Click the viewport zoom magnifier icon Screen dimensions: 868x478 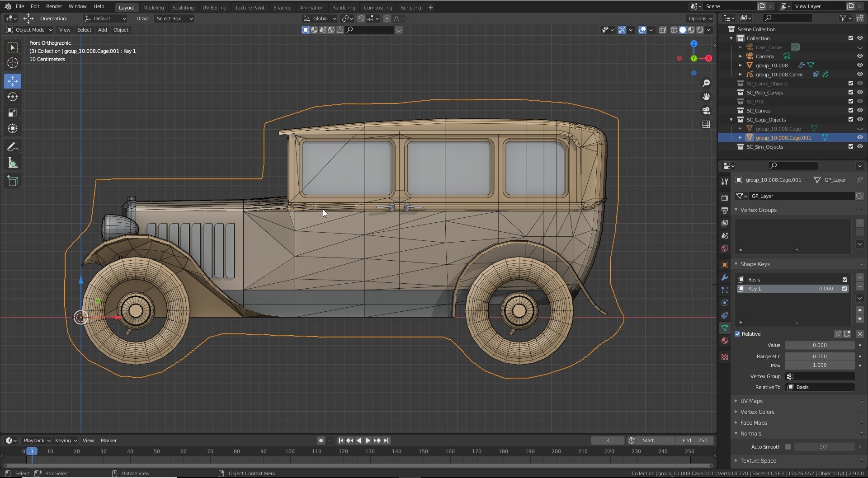tap(706, 83)
